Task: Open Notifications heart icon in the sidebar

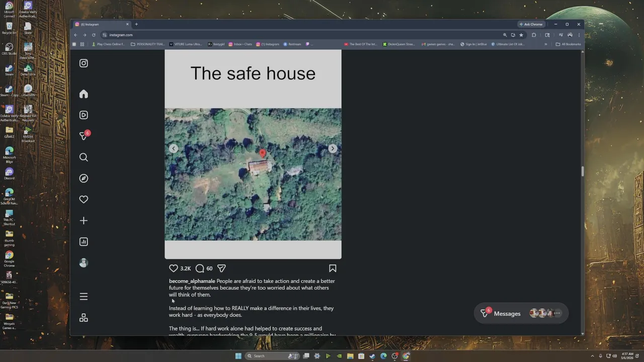Action: (x=84, y=200)
